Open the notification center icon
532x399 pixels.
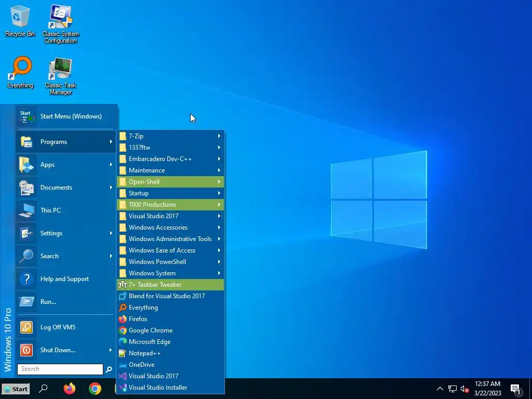pos(515,389)
